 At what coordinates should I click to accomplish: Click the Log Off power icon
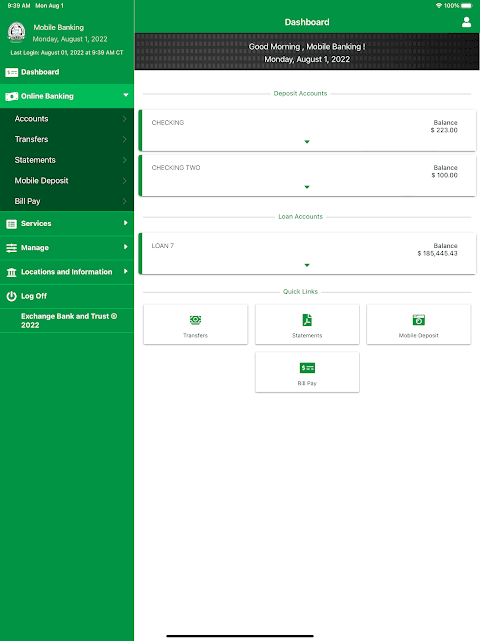click(11, 296)
